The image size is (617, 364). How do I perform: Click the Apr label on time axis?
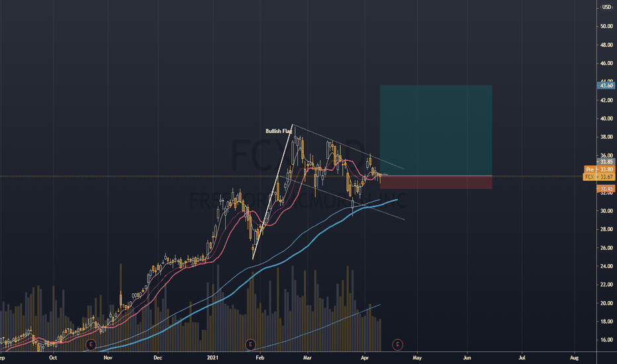(x=365, y=357)
